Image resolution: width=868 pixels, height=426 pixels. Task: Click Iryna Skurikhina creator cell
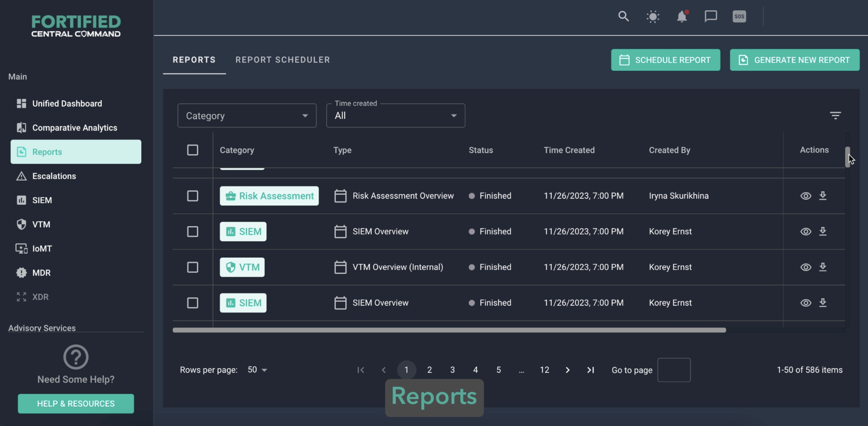click(x=679, y=196)
